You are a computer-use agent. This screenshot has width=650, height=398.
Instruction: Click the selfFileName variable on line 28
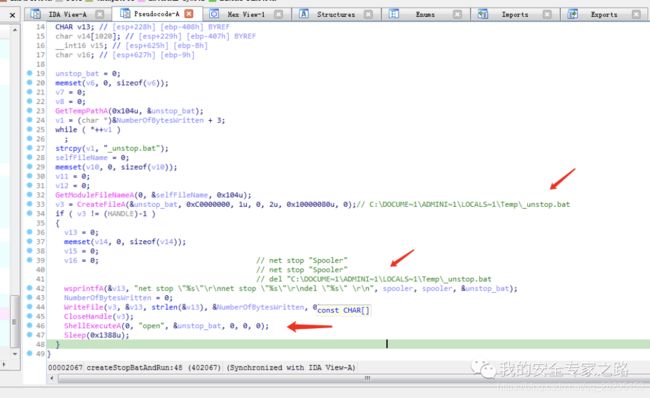pyautogui.click(x=81, y=158)
